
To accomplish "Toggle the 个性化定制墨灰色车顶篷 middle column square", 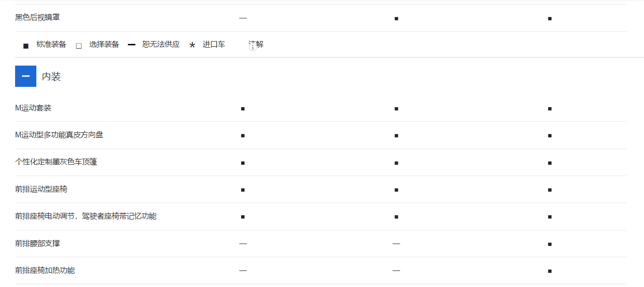I will 396,162.
